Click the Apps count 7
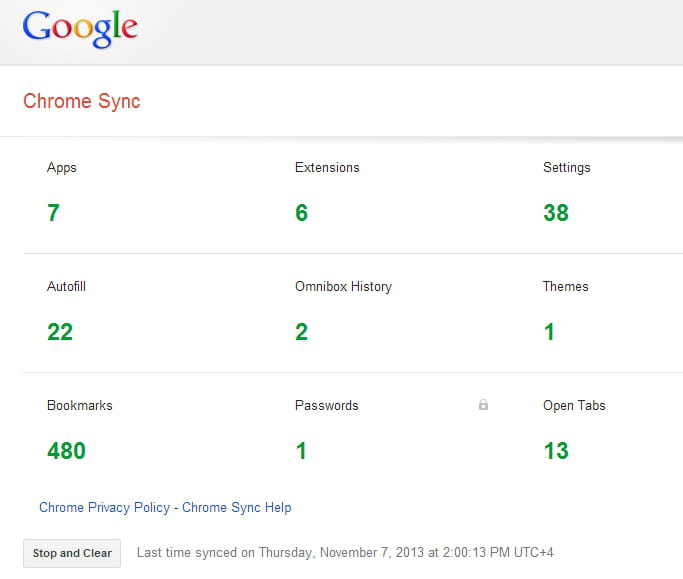 [53, 213]
